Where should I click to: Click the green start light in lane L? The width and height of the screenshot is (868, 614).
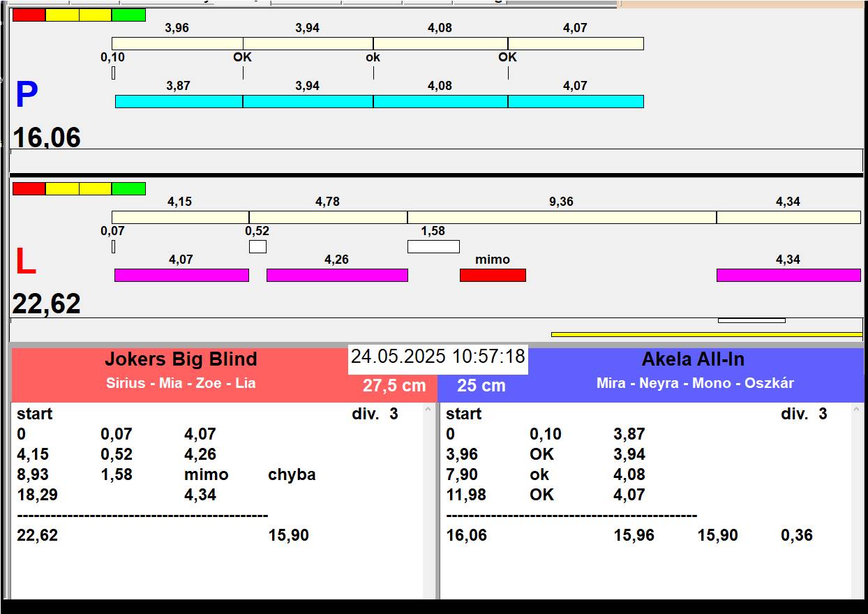[128, 188]
